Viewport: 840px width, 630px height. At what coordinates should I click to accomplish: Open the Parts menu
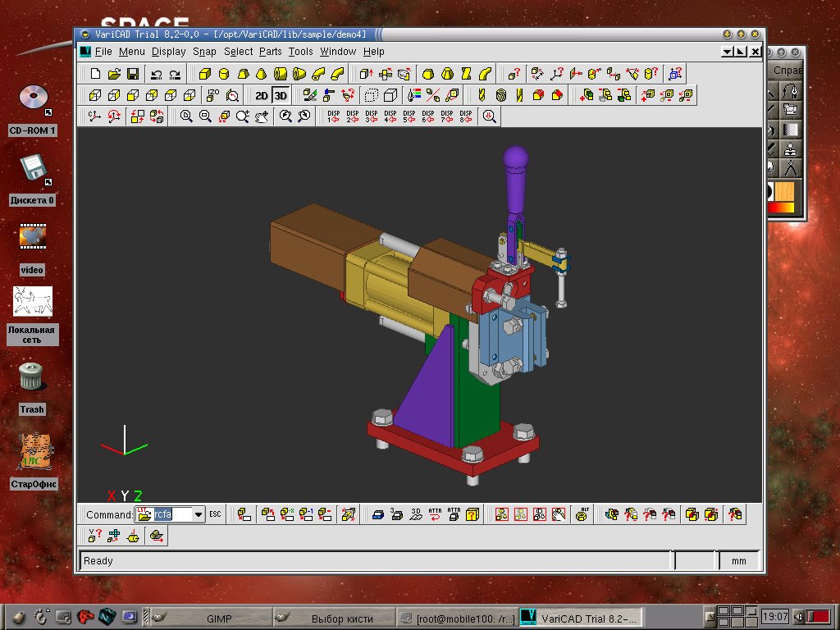coord(270,52)
